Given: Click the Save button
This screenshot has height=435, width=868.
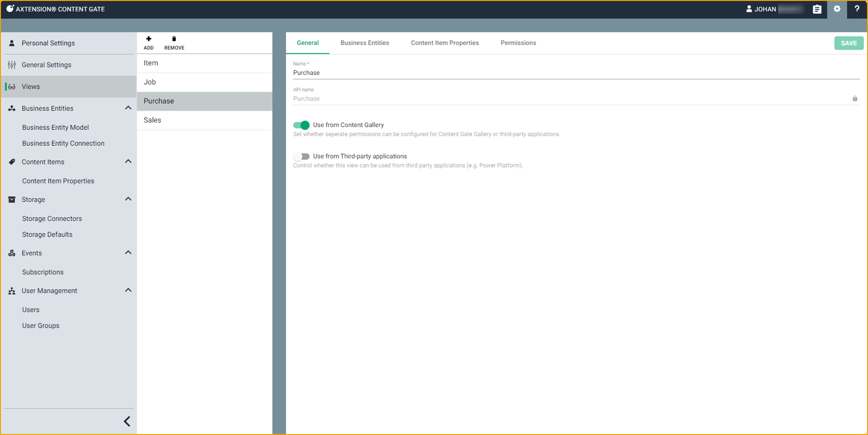Looking at the screenshot, I should [849, 43].
